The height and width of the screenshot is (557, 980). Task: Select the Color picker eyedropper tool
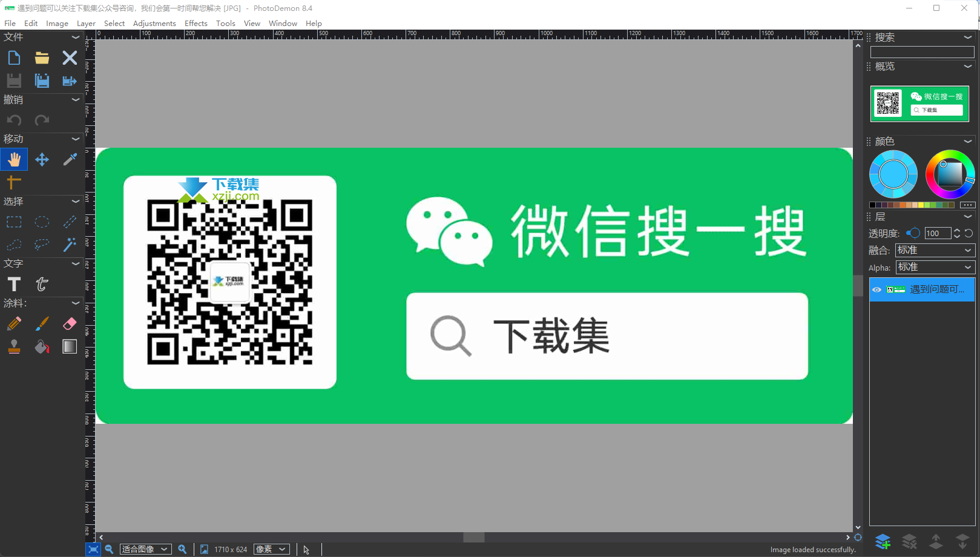point(70,159)
